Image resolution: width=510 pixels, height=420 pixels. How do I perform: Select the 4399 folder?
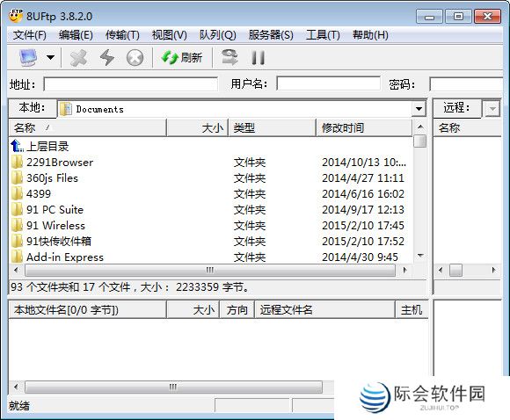coord(39,194)
